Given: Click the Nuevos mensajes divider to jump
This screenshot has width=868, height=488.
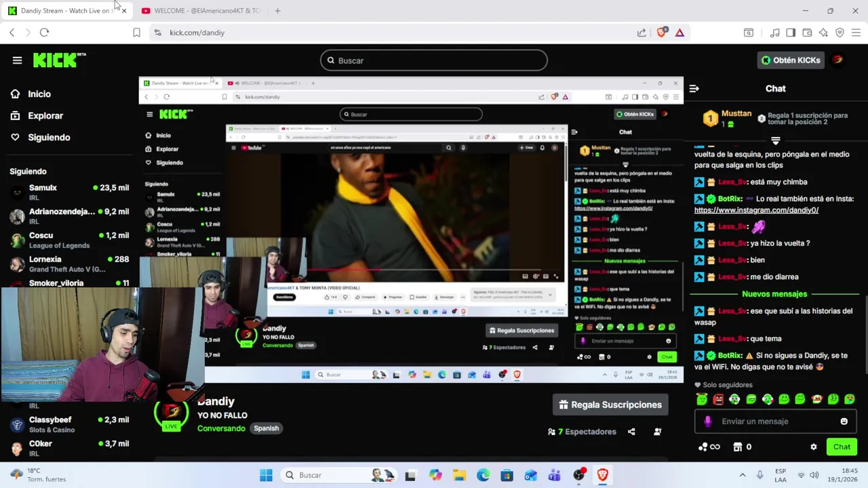Looking at the screenshot, I should 774,294.
